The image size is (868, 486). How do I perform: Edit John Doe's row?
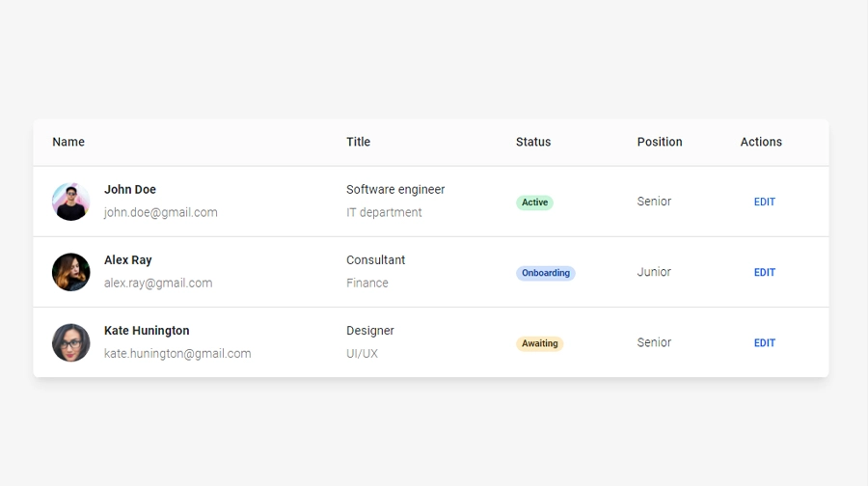tap(764, 202)
